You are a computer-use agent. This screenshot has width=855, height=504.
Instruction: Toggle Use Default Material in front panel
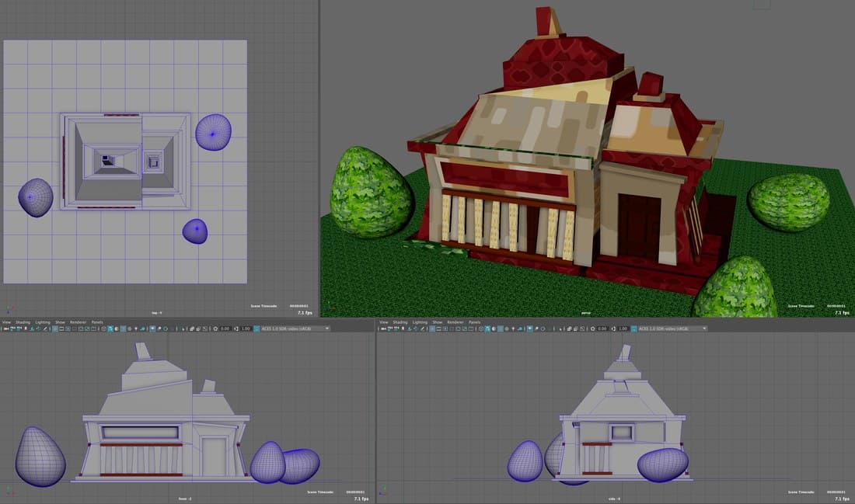[x=116, y=328]
